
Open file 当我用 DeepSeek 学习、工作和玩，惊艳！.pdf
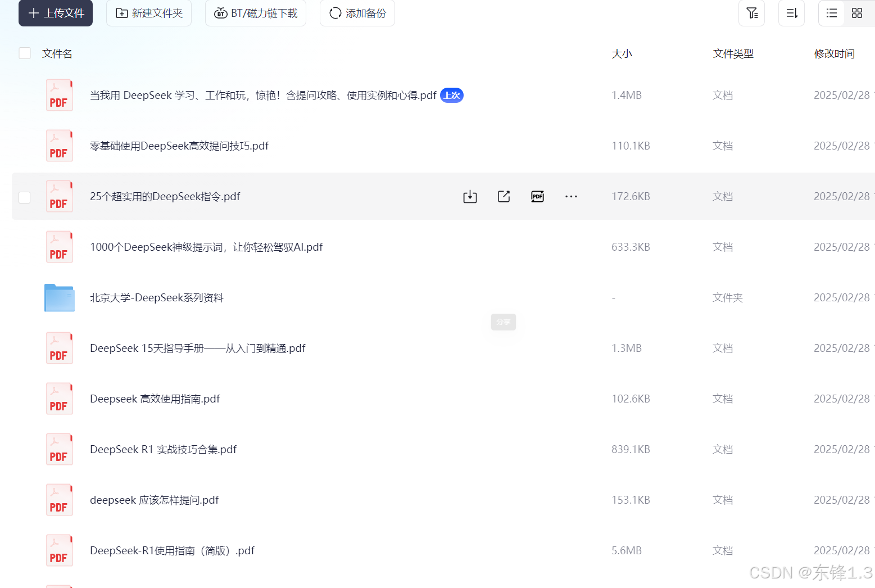pyautogui.click(x=263, y=95)
